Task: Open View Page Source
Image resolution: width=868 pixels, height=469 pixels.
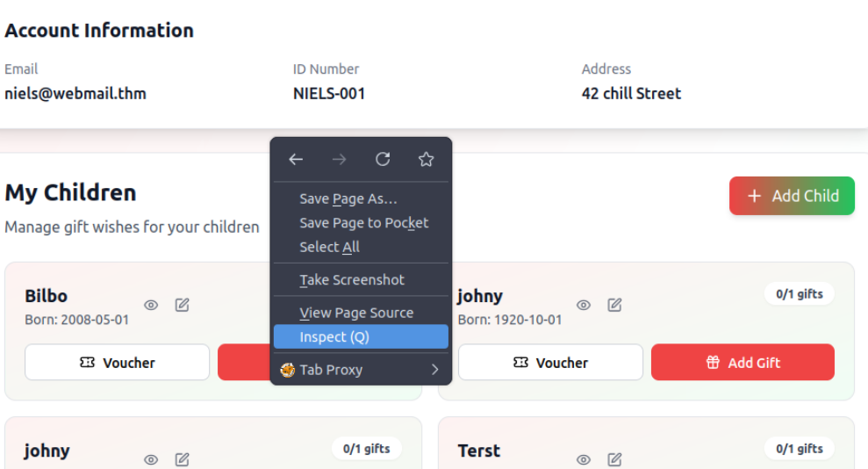Action: 355,313
